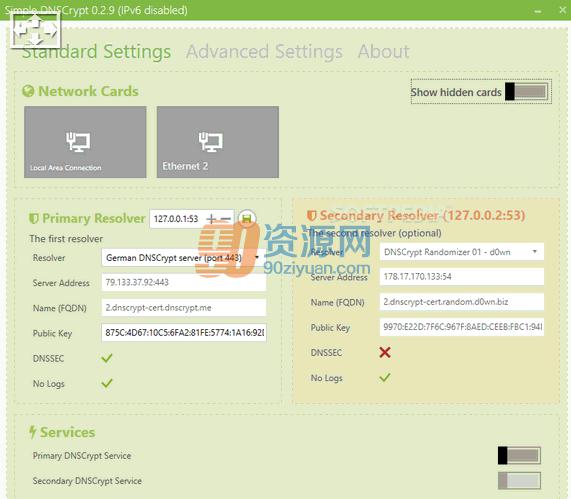This screenshot has height=499, width=571.
Task: Click the plus icon in the 127.0.0.1:53 box
Action: coord(211,219)
